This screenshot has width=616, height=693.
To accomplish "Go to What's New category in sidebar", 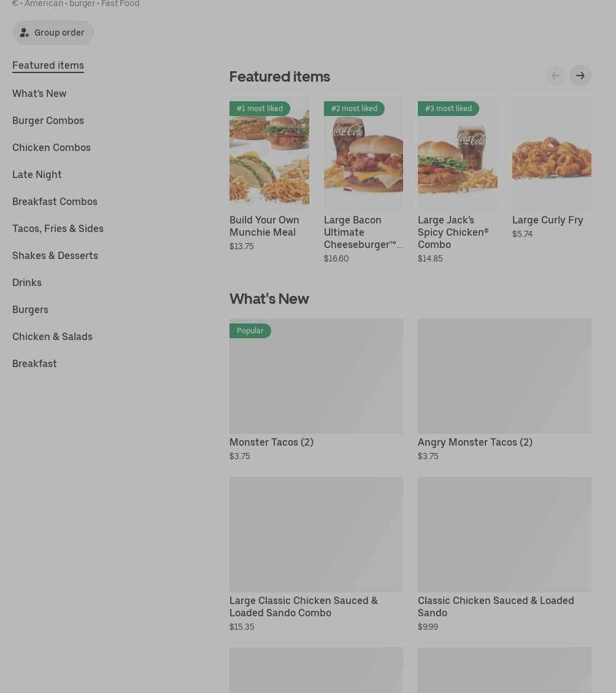I will point(39,93).
